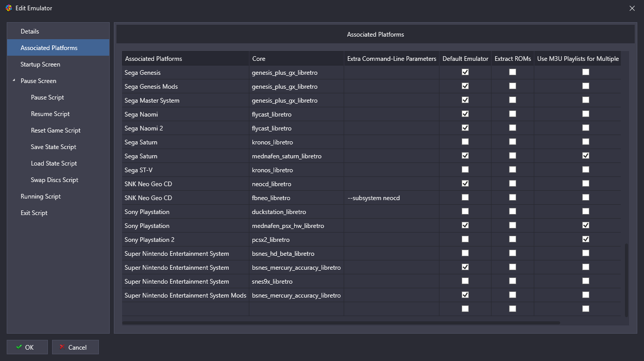This screenshot has height=361, width=644.
Task: Click Super Nintendo Entertainment System Mods cell
Action: coord(185,295)
